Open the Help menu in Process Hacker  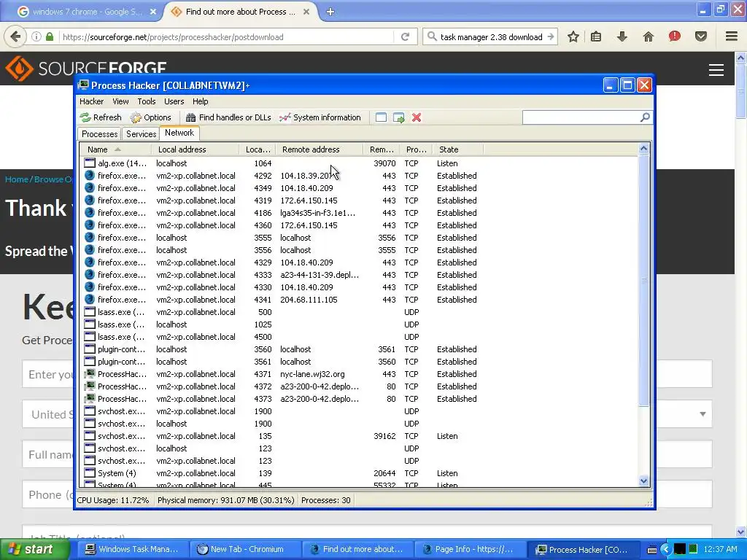pyautogui.click(x=200, y=101)
